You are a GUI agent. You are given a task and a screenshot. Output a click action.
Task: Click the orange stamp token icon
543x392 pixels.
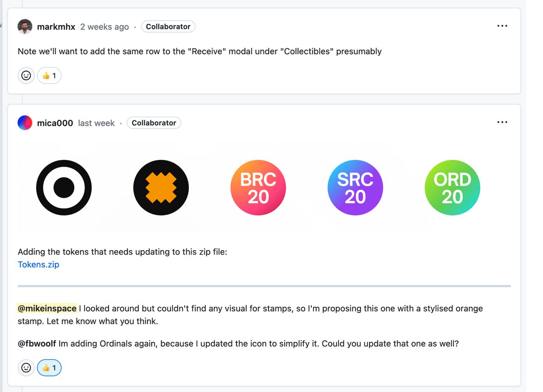[x=161, y=188]
